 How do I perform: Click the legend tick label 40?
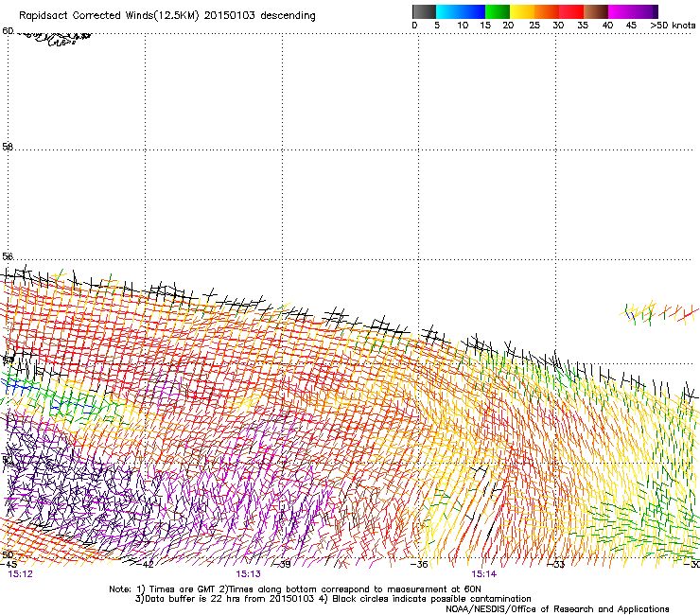[607, 26]
